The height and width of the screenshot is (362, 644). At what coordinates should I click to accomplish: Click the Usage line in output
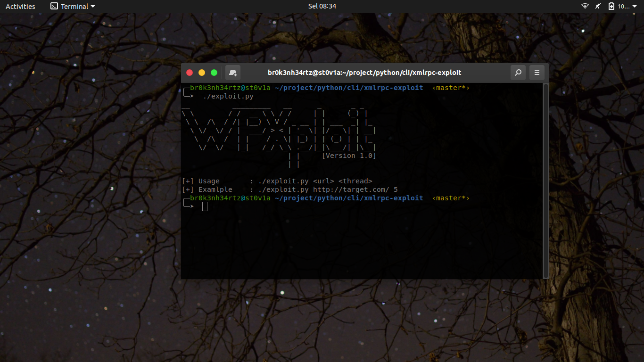pyautogui.click(x=277, y=181)
